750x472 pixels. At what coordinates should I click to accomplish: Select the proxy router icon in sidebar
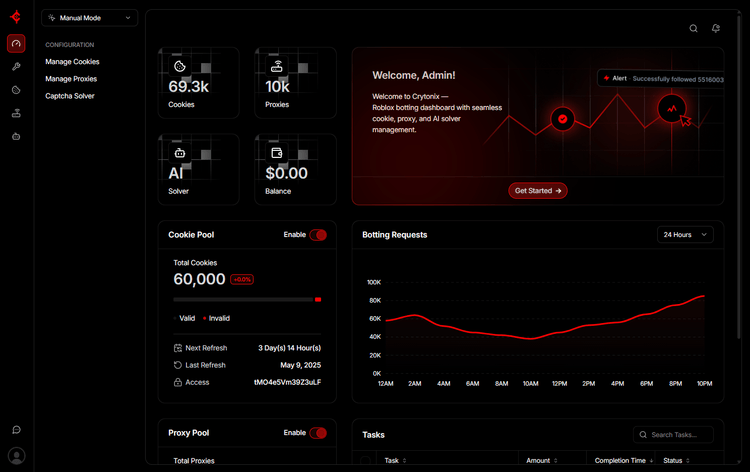pos(16,113)
